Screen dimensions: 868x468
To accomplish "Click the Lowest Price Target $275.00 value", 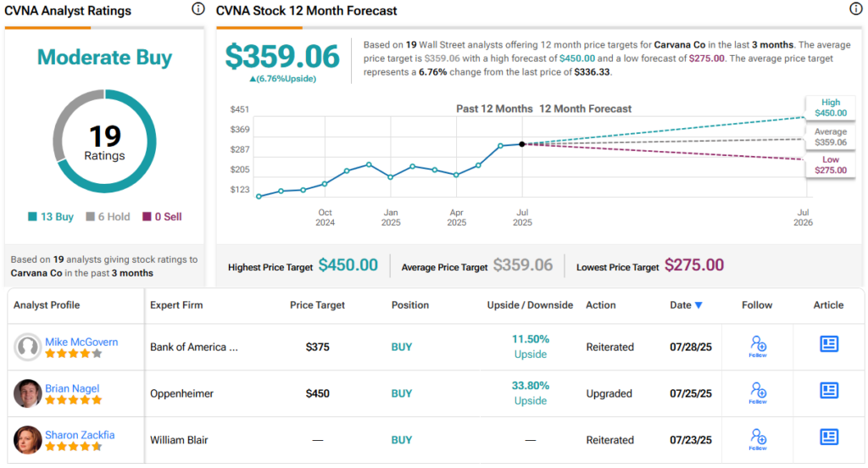I will [x=694, y=265].
